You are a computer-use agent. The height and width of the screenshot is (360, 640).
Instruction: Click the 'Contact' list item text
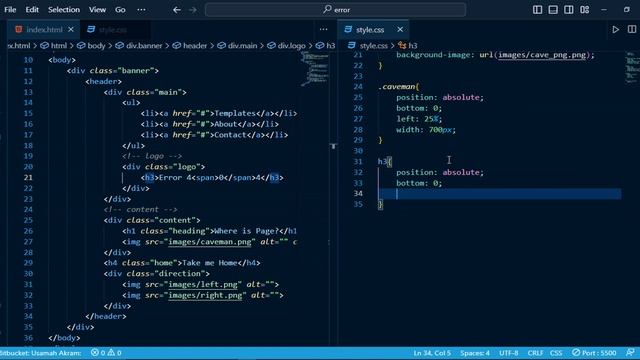click(230, 135)
